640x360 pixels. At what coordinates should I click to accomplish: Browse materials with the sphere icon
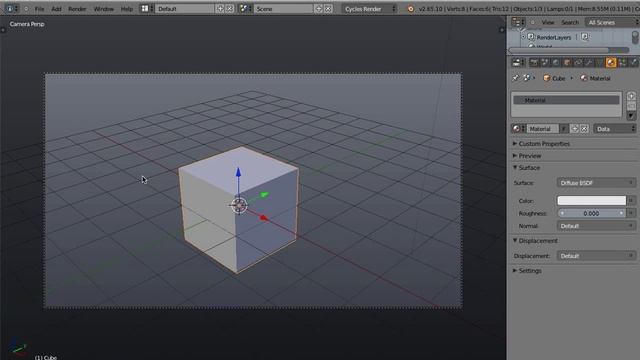click(x=518, y=129)
